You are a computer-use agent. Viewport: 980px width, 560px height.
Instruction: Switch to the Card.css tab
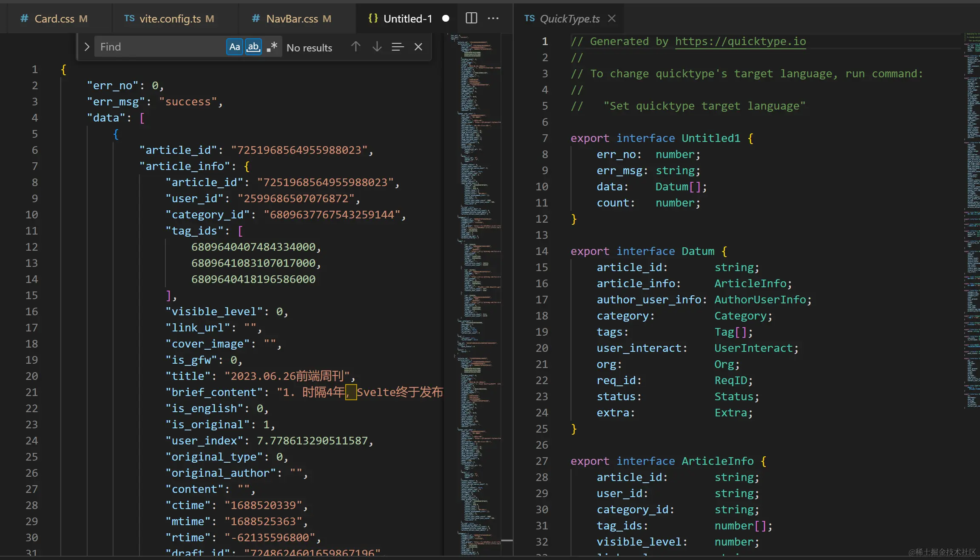pos(54,19)
